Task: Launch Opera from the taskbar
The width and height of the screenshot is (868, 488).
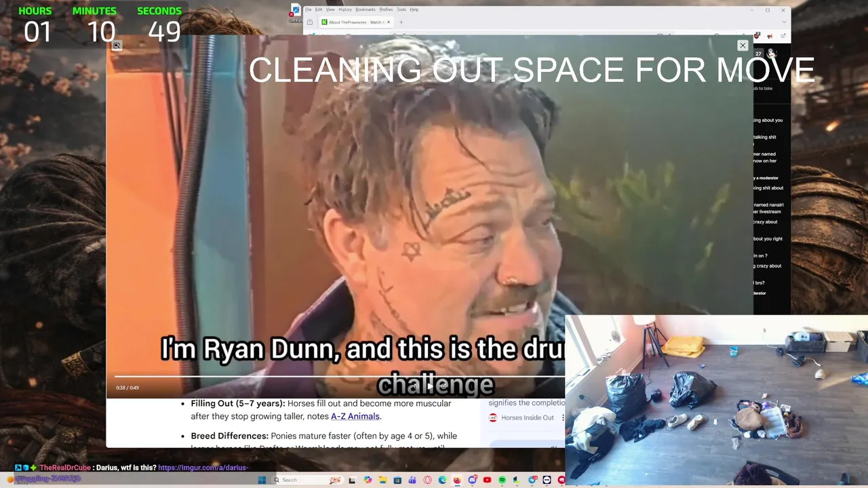Action: point(427,480)
